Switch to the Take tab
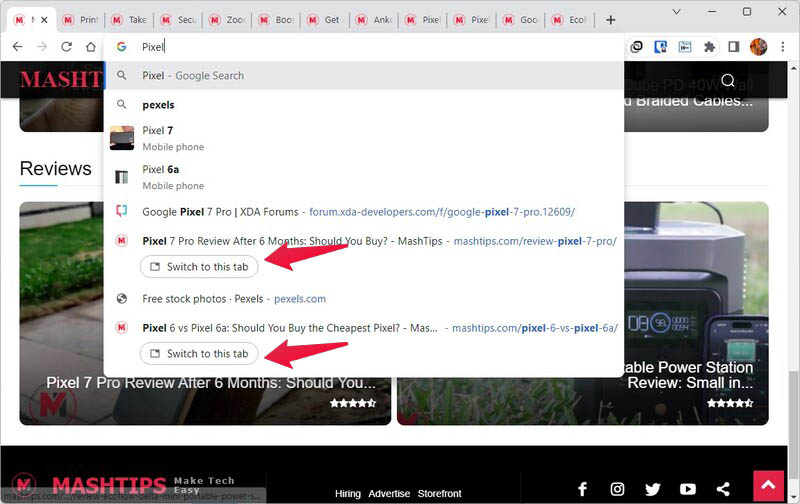 [x=129, y=20]
